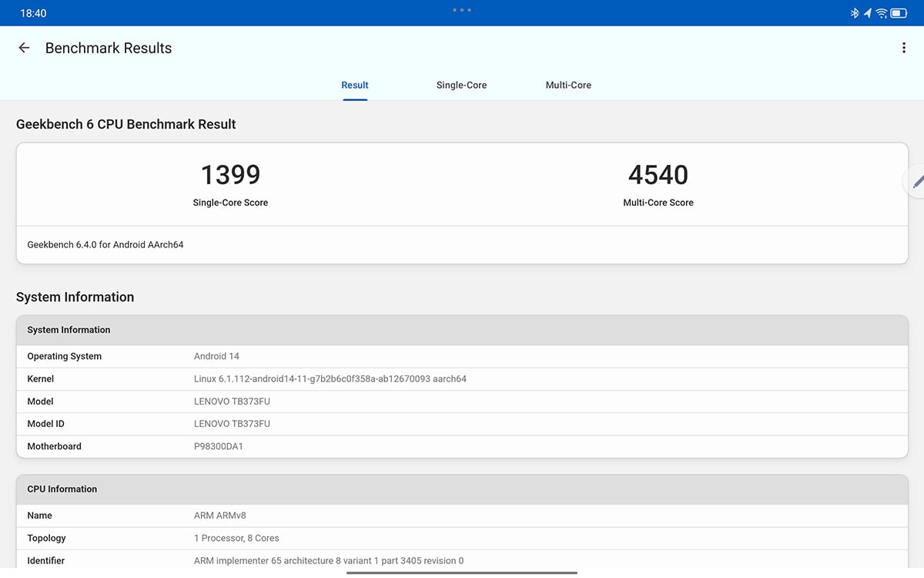Click the Wi-Fi icon in the status bar
Image resolution: width=924 pixels, height=578 pixels.
882,12
